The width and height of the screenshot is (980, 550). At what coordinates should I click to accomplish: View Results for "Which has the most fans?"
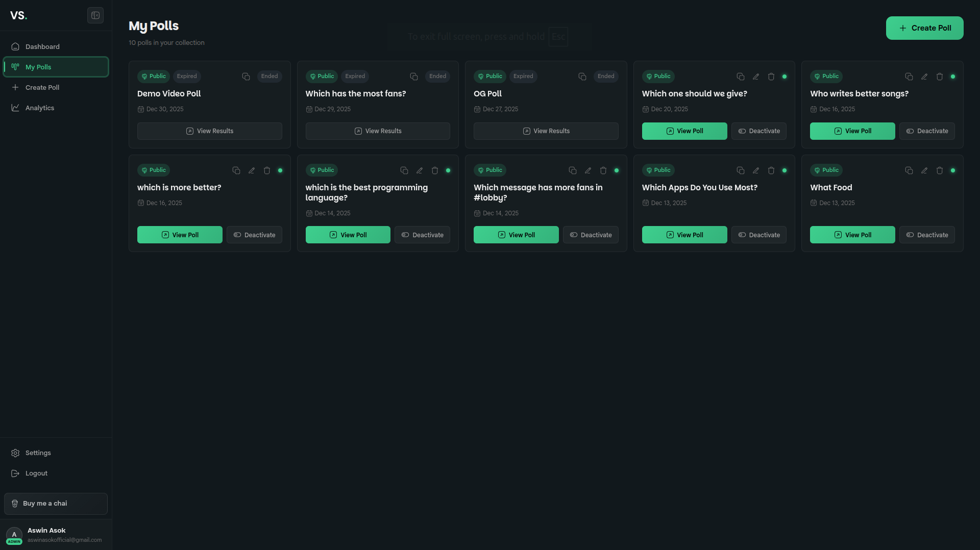tap(378, 131)
